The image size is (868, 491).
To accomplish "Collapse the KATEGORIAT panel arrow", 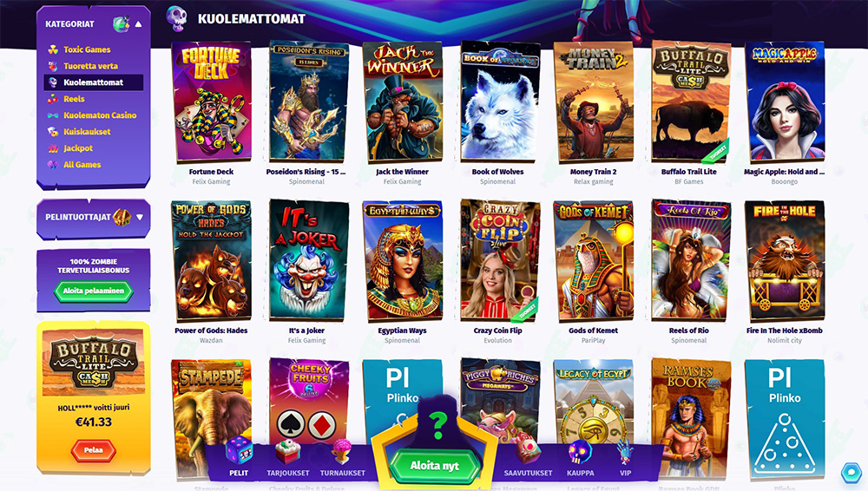I will click(138, 23).
